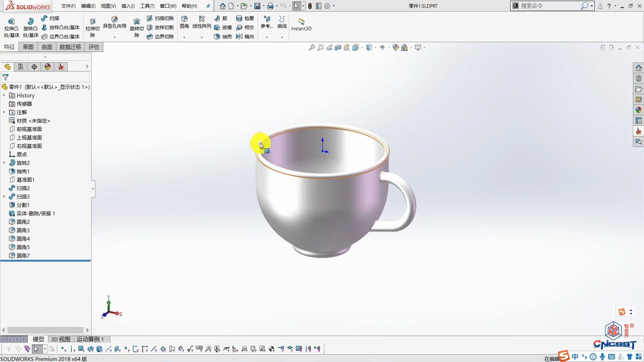Screen dimensions: 644x362
Task: Open the 异型孔向导 Hole Wizard tool
Action: (114, 23)
